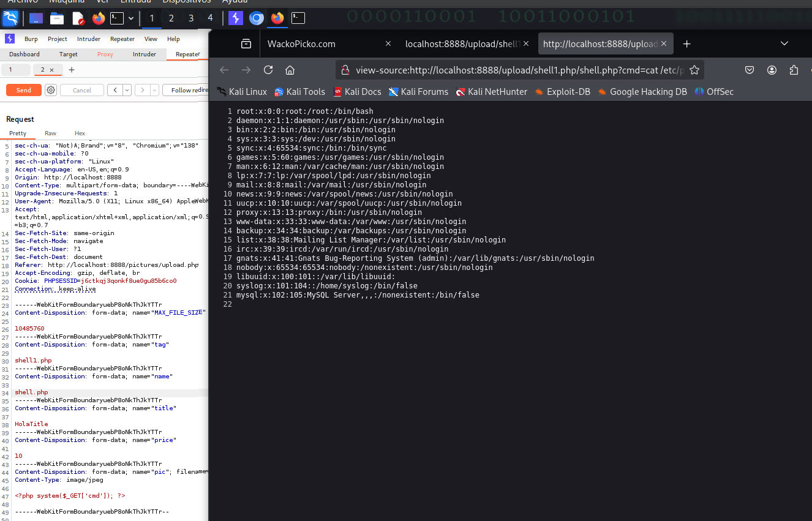Viewport: 812px width, 521px height.
Task: Close the localhost:8888/upload/shell1 tab
Action: tap(527, 44)
